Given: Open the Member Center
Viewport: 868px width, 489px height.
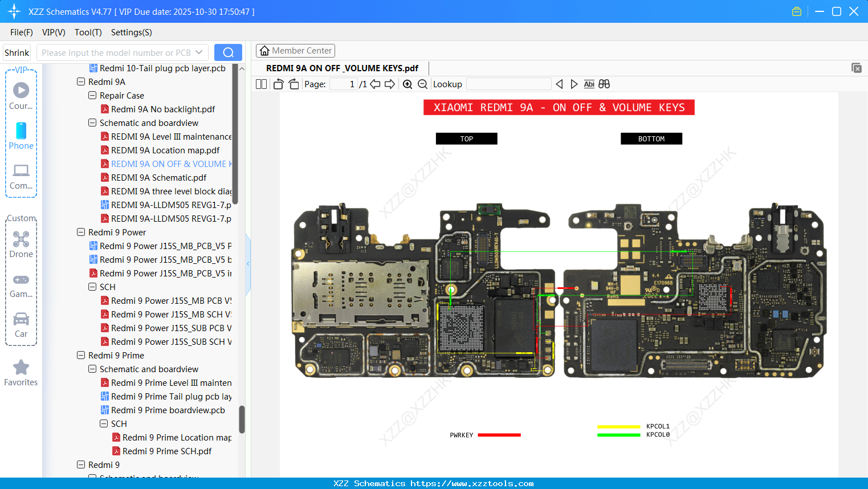Looking at the screenshot, I should click(295, 51).
